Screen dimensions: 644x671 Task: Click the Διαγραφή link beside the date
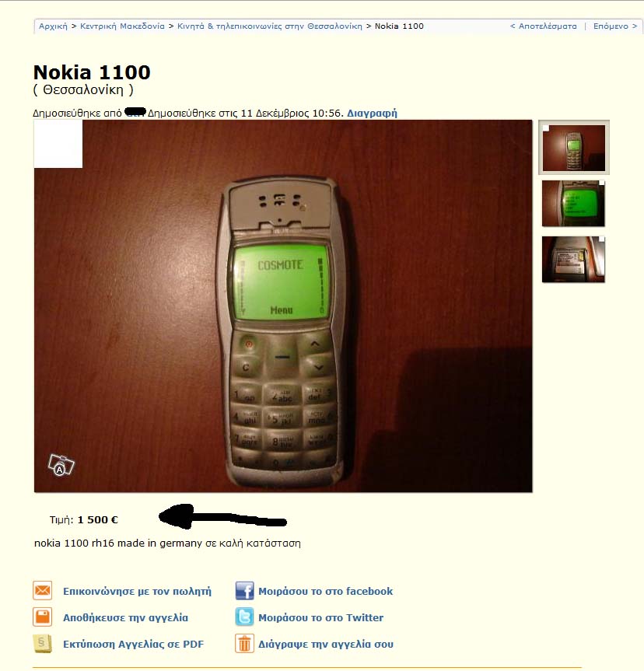(x=372, y=114)
